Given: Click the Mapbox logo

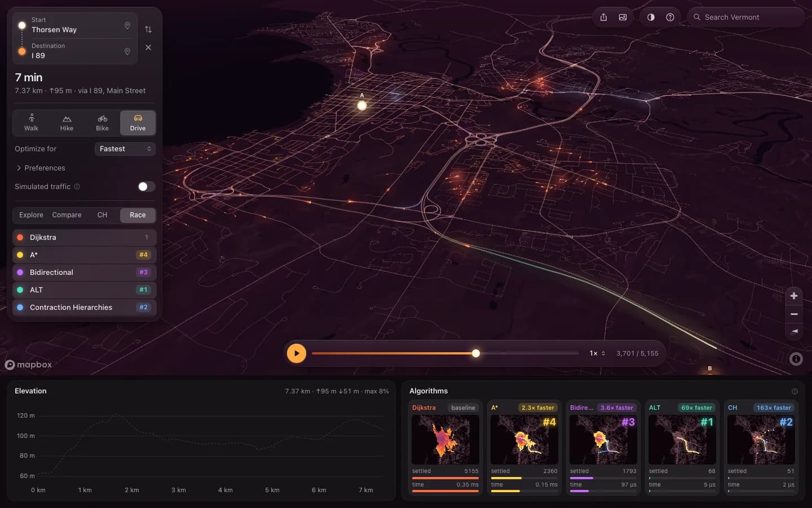Looking at the screenshot, I should (28, 365).
